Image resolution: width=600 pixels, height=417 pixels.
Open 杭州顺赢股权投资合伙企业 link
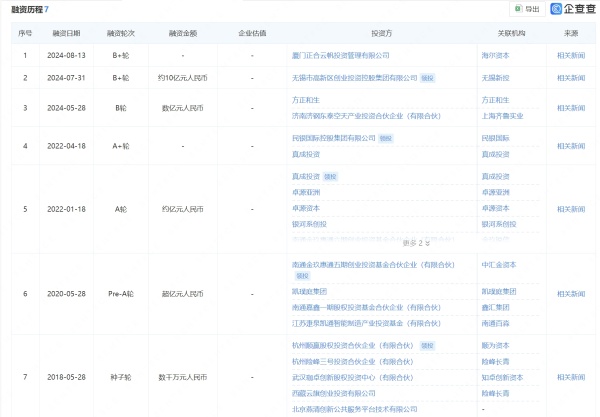(x=352, y=345)
